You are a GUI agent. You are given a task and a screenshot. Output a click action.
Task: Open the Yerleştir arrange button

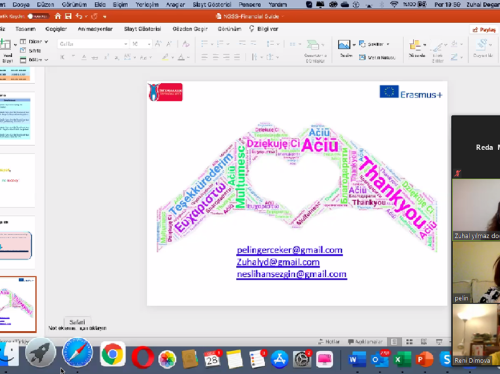coord(417,49)
